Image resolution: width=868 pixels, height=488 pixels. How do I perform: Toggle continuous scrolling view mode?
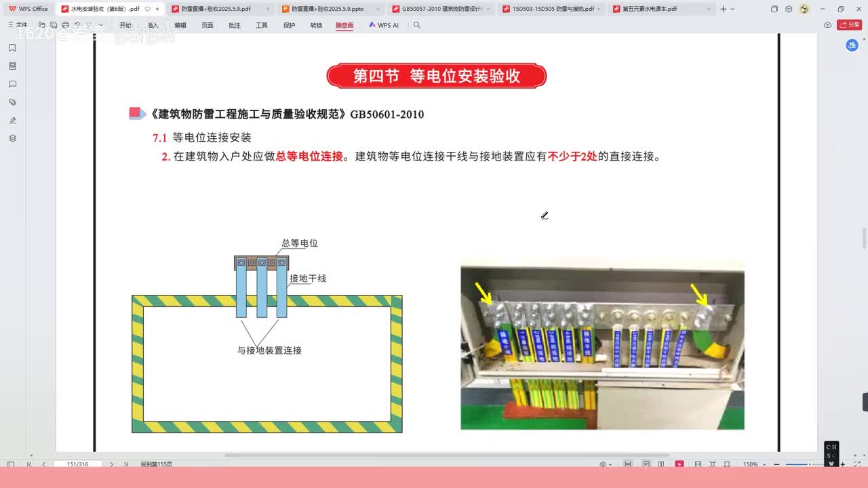point(628,464)
